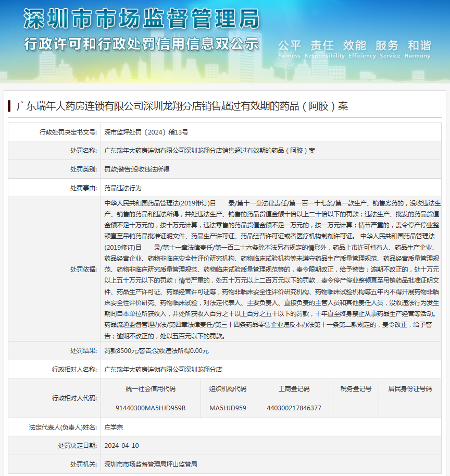Click the 处罚决定日期 label
Image resolution: width=450 pixels, height=476 pixels.
(x=78, y=446)
